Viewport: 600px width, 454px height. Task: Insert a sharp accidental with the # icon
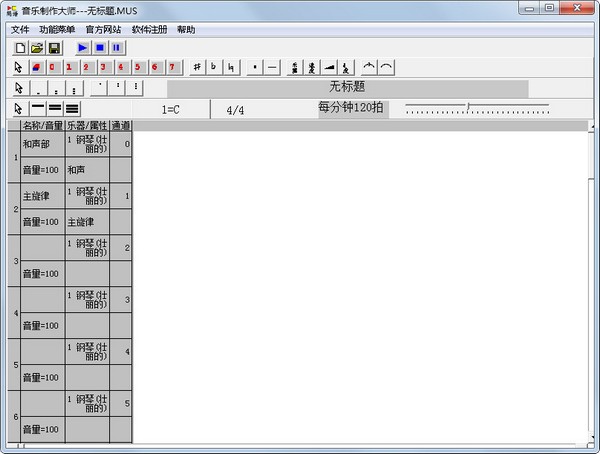(197, 67)
